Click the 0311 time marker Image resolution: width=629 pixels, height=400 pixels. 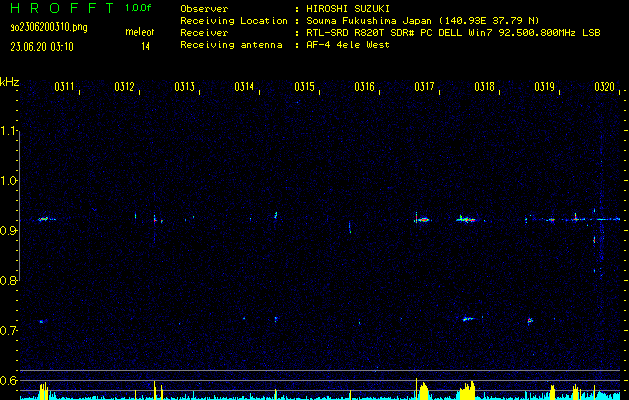(65, 87)
